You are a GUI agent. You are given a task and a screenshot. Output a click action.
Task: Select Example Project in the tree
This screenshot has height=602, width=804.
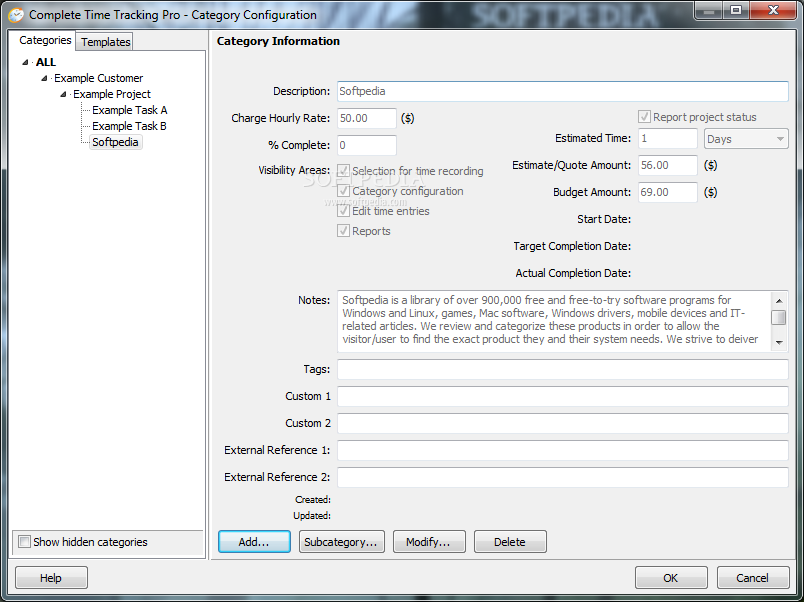(x=112, y=94)
